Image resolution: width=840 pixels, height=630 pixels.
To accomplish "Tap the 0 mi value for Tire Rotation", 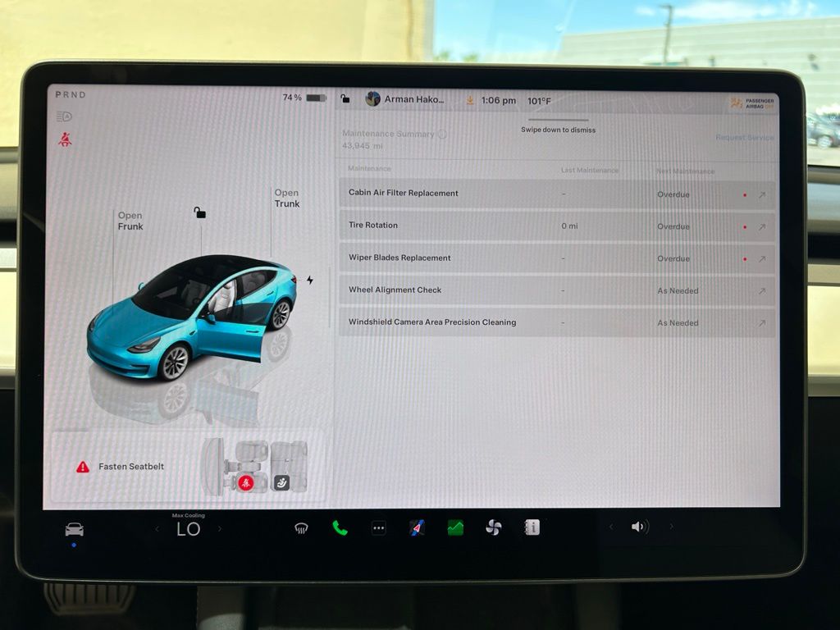I will [569, 226].
